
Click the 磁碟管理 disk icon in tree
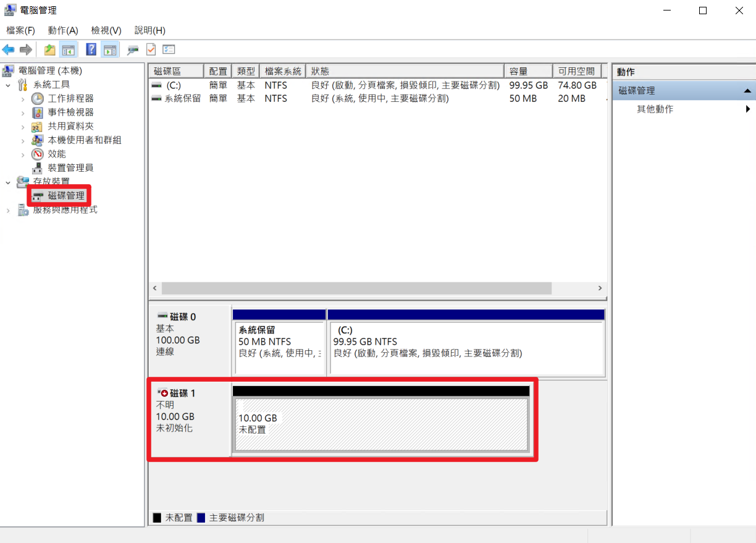38,196
